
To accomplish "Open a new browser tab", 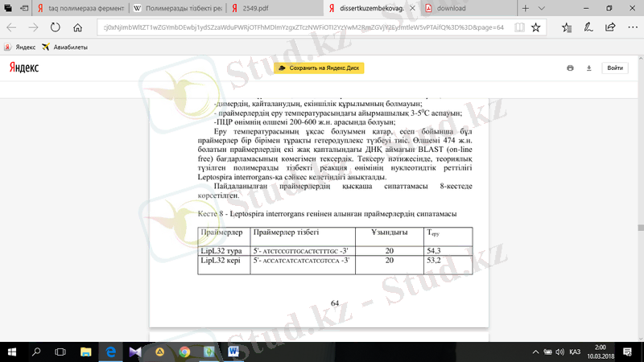I will (526, 8).
